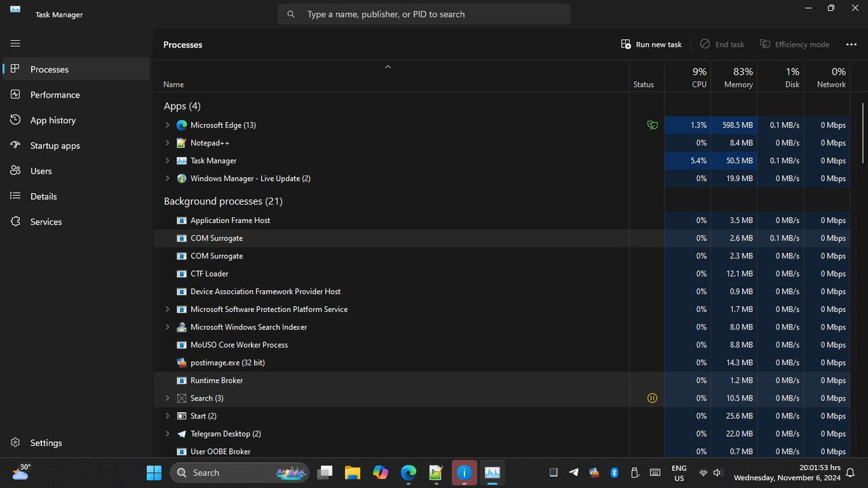Click the volume speaker tray icon
The image size is (868, 488).
[x=717, y=472]
